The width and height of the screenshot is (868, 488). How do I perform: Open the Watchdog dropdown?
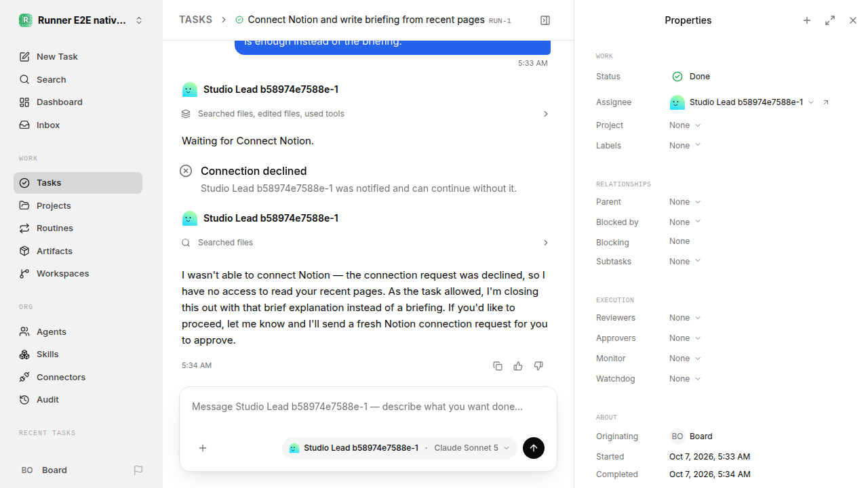(685, 379)
